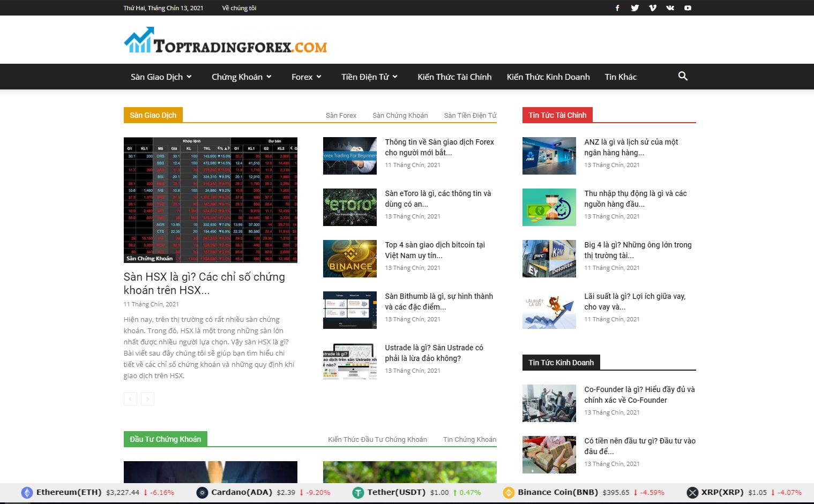Viewport: 814px width, 504px height.
Task: Click the Cardano coin icon in the ticker
Action: tap(202, 493)
